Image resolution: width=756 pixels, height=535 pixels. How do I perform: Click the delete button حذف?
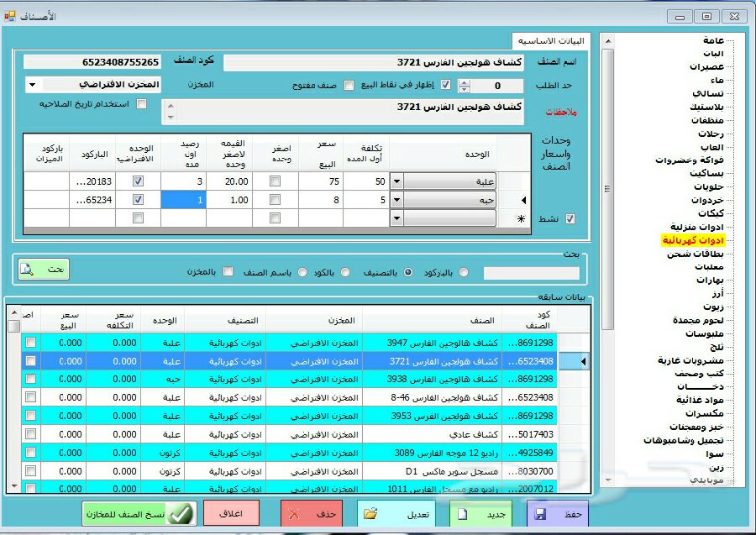click(312, 514)
